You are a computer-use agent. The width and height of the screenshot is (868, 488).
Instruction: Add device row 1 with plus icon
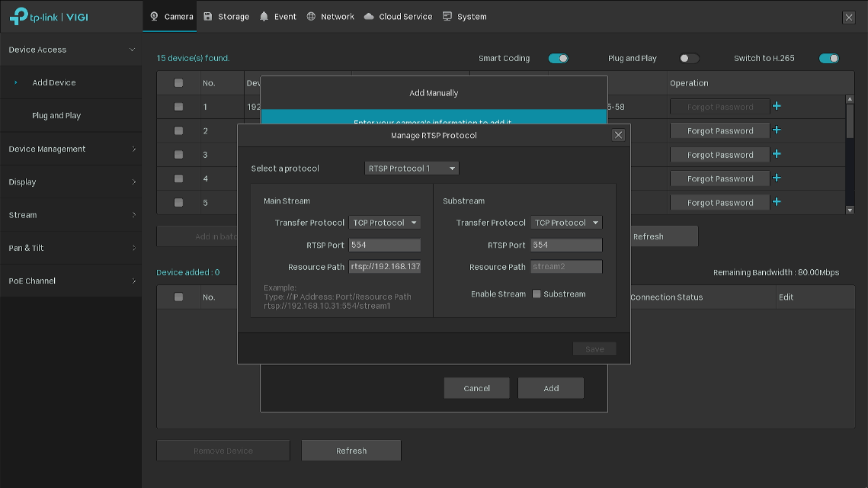tap(777, 106)
